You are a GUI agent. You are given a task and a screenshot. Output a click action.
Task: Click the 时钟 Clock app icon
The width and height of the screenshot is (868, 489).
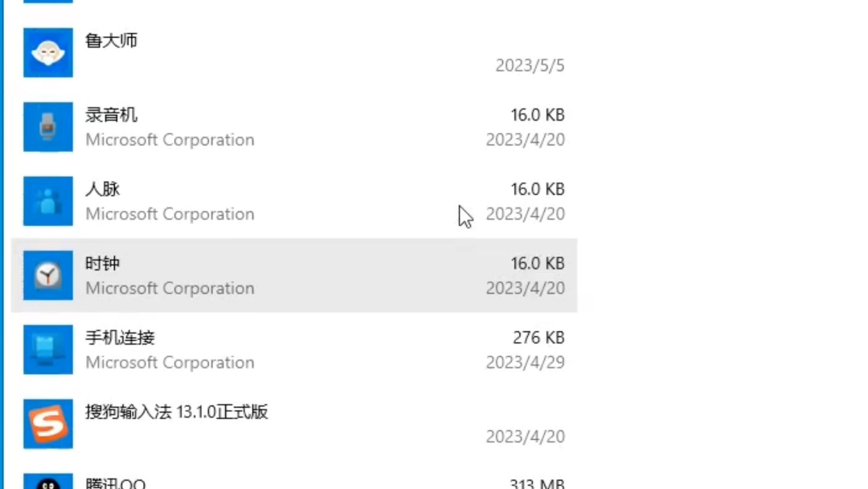click(47, 275)
